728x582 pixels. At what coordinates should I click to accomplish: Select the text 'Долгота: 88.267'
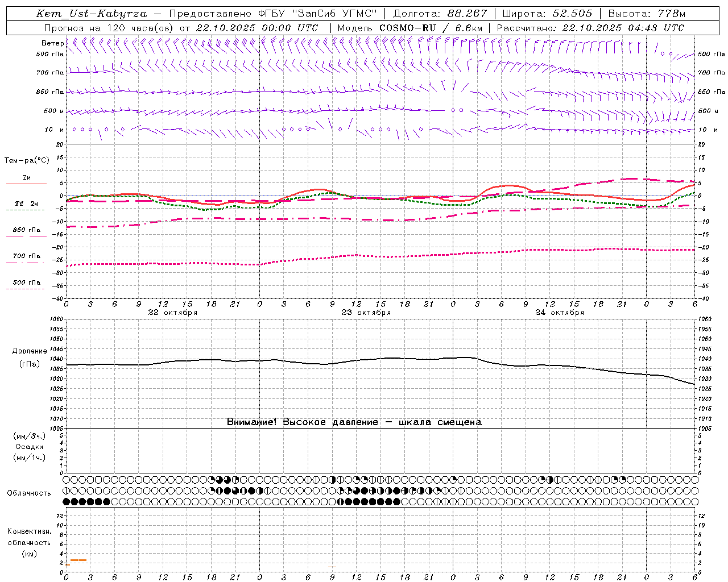(x=440, y=14)
